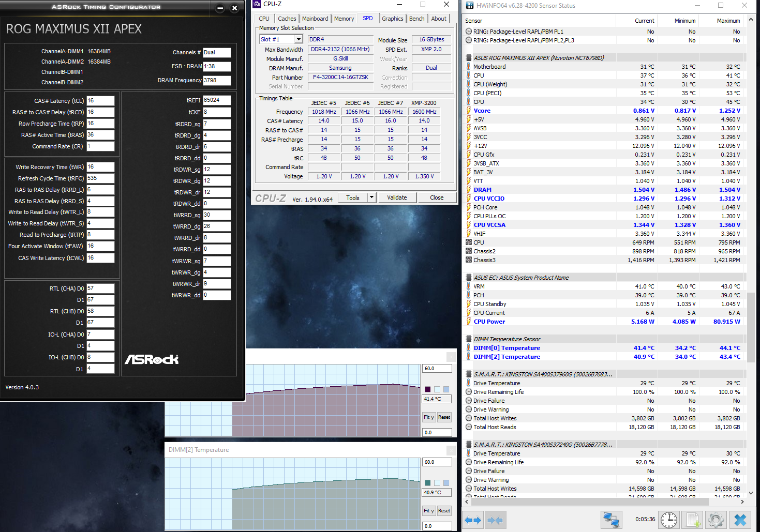Switch to the Caches tab

[x=287, y=19]
